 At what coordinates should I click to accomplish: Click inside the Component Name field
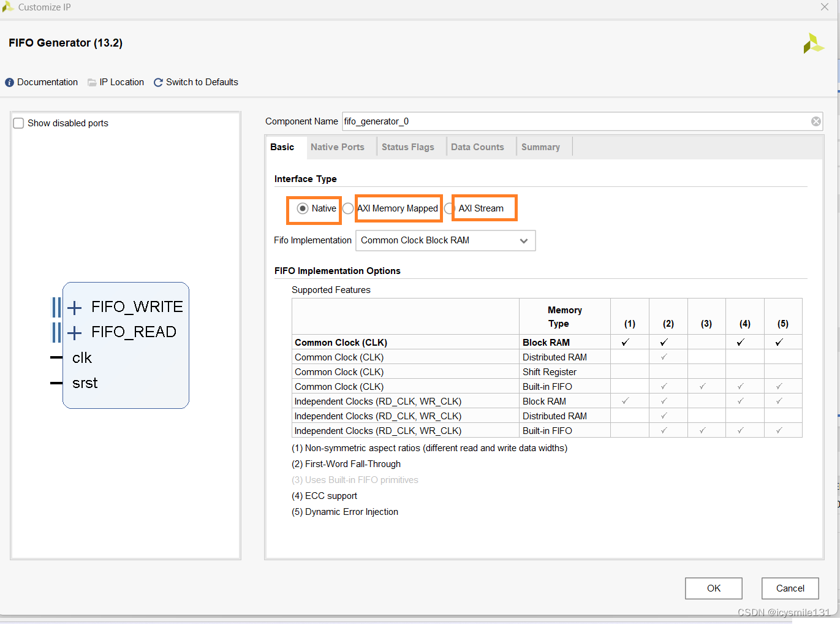(490, 121)
